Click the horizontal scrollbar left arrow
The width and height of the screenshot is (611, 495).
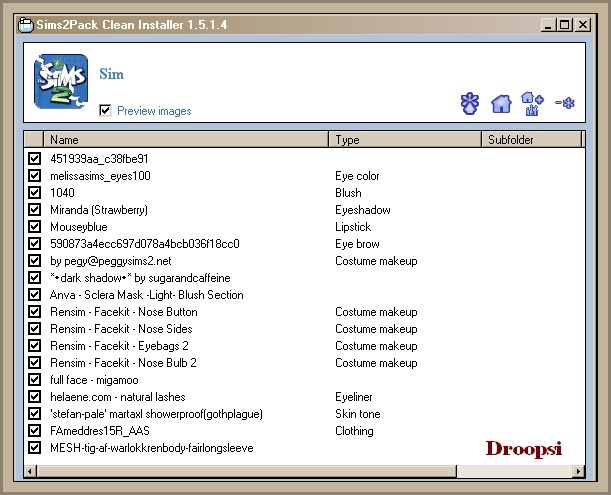30,471
